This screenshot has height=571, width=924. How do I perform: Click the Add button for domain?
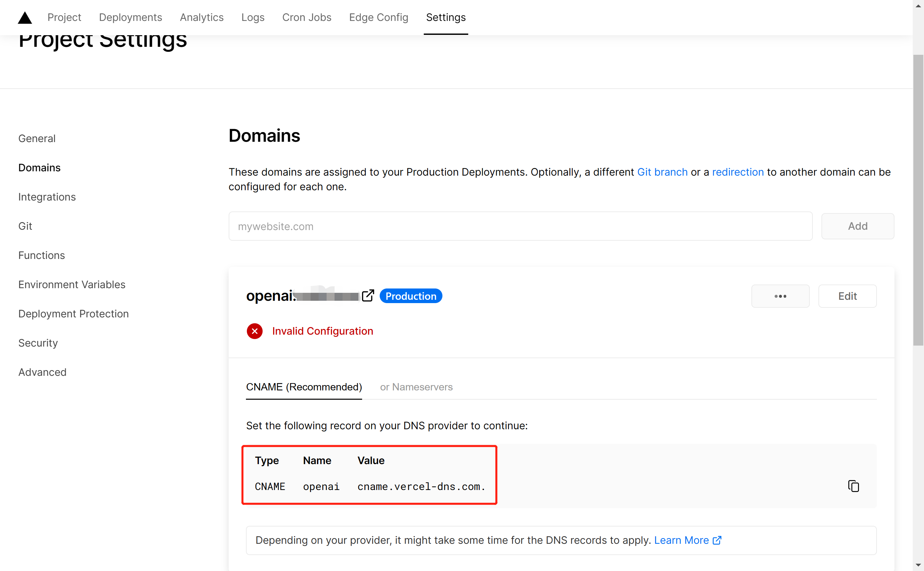(x=858, y=226)
